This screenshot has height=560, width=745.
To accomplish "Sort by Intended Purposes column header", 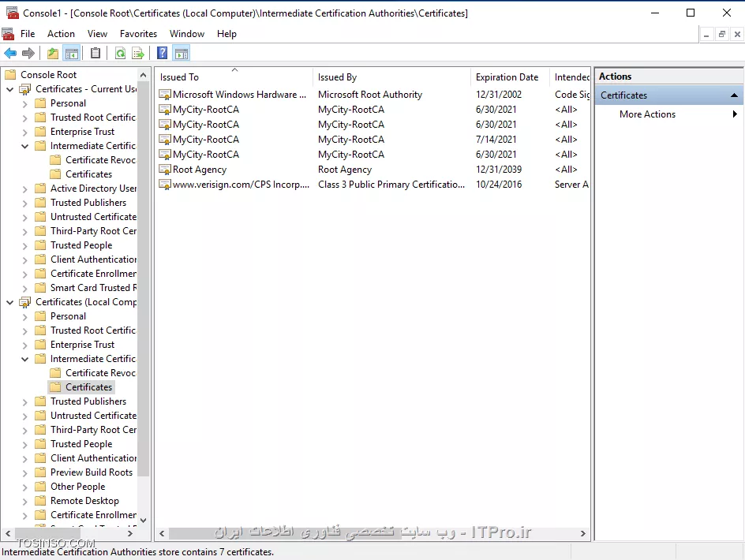I will point(570,77).
